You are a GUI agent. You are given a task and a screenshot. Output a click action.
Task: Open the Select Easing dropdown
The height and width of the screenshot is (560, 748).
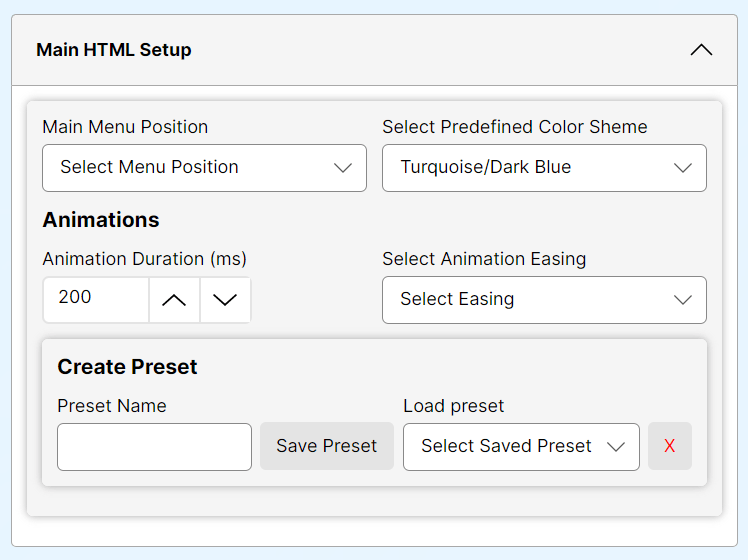(x=544, y=300)
